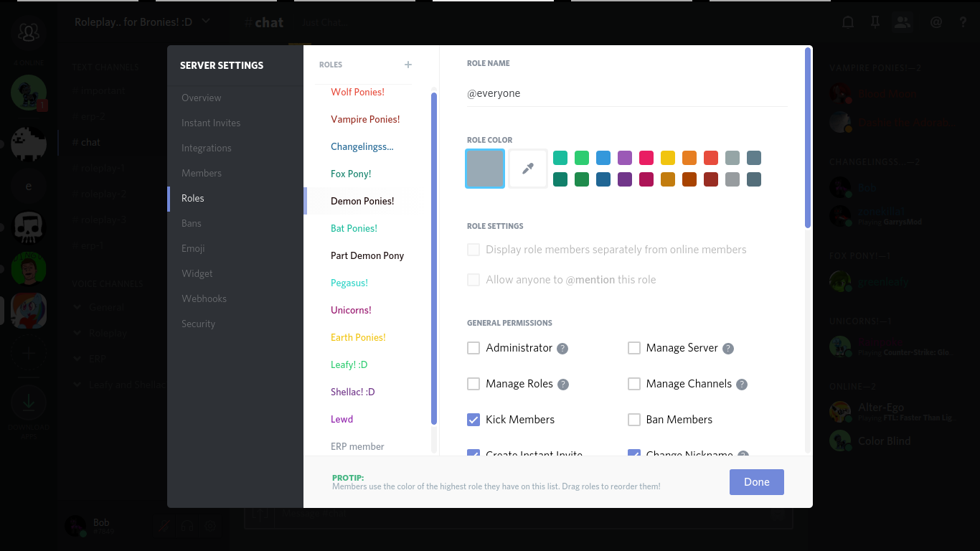The height and width of the screenshot is (551, 980).
Task: Open the Bans settings section
Action: coord(235,223)
